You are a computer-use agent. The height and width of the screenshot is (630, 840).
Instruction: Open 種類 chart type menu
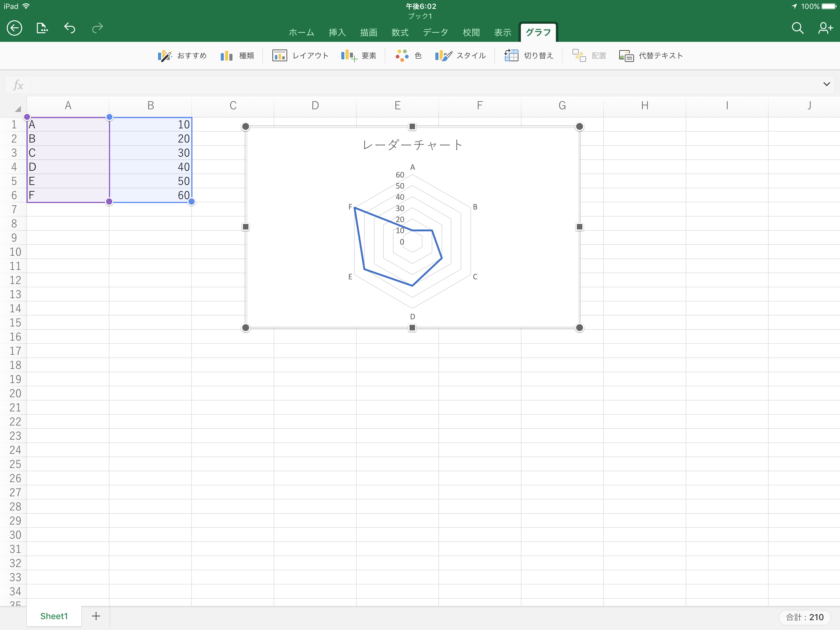237,56
